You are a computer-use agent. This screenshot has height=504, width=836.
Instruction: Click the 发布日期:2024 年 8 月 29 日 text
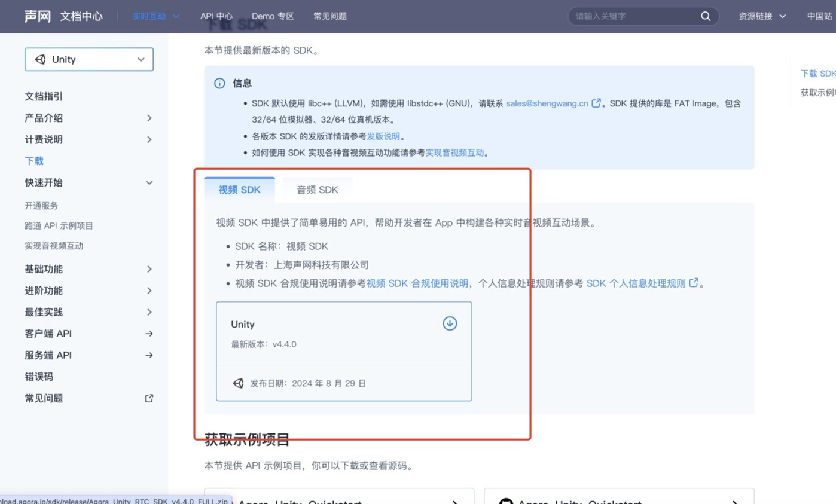(x=308, y=383)
